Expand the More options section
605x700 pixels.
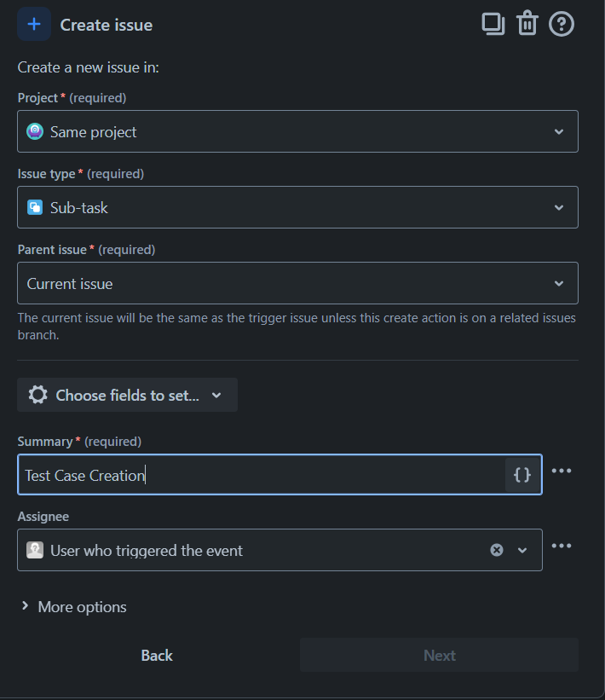pos(81,606)
